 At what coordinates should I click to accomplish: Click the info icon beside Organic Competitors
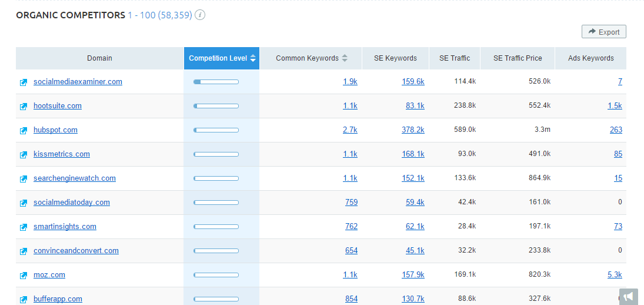(x=200, y=15)
